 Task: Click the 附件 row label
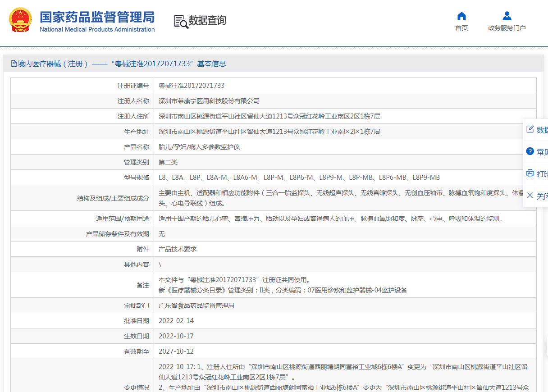pyautogui.click(x=143, y=249)
